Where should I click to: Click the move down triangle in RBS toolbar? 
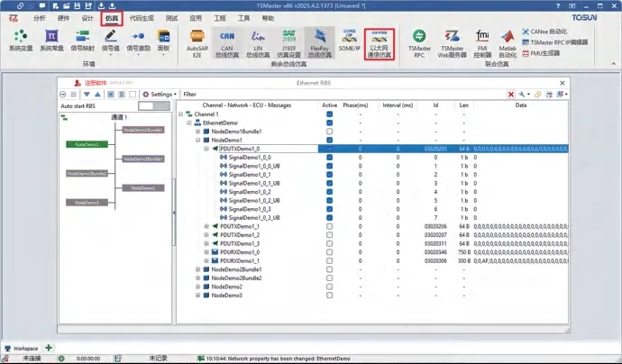[87, 95]
